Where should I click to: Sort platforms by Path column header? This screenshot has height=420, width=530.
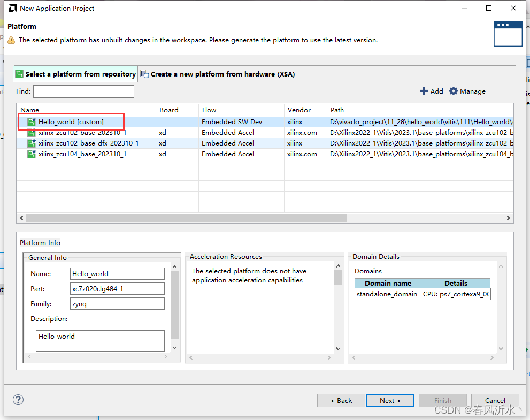420,110
